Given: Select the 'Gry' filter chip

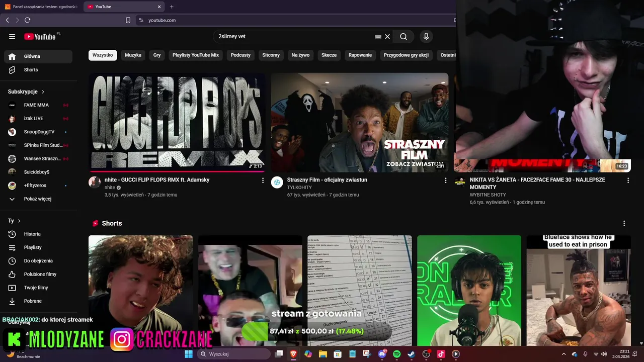Looking at the screenshot, I should point(157,55).
